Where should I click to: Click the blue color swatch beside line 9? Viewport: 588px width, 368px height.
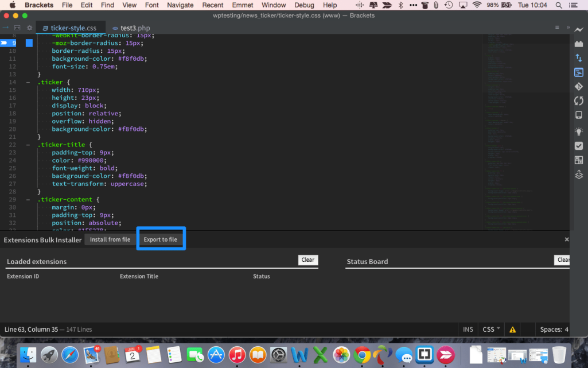click(29, 42)
